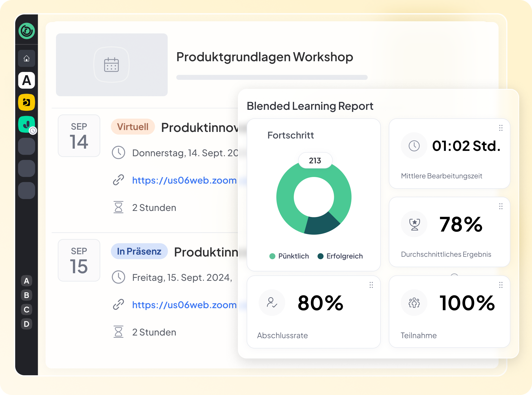Click the 'In Präsenz' tag badge

tap(139, 251)
